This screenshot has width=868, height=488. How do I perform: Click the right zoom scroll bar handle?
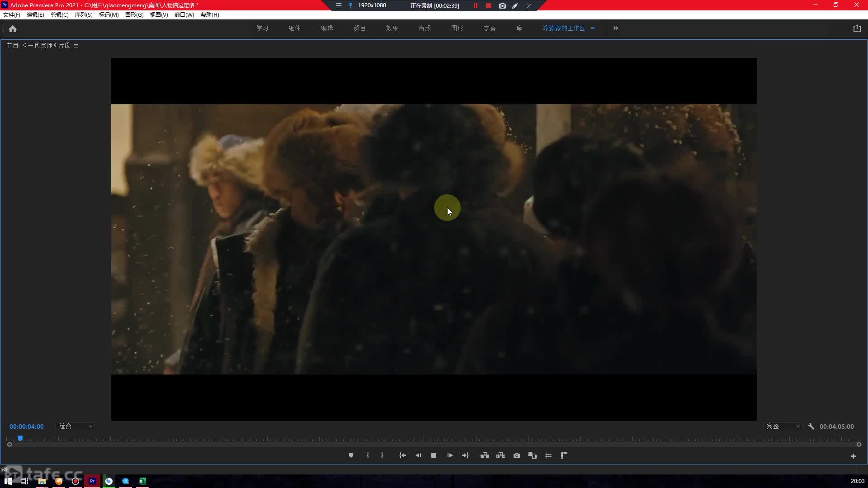click(x=859, y=445)
